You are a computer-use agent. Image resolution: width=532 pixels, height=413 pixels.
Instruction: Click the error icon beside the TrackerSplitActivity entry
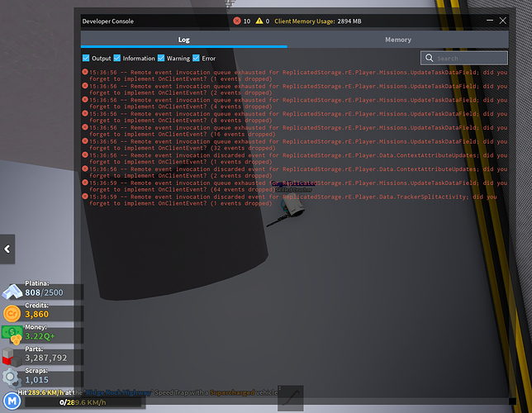pos(85,196)
